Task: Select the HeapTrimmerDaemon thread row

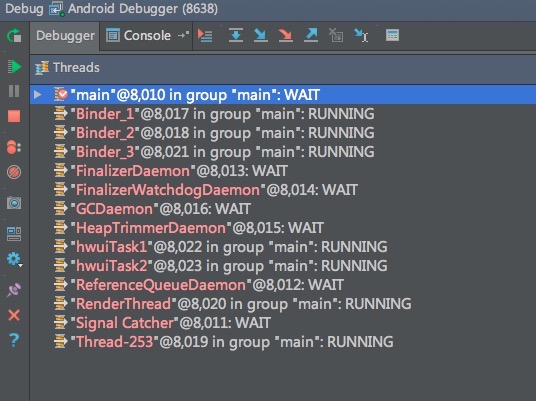Action: pos(283,228)
